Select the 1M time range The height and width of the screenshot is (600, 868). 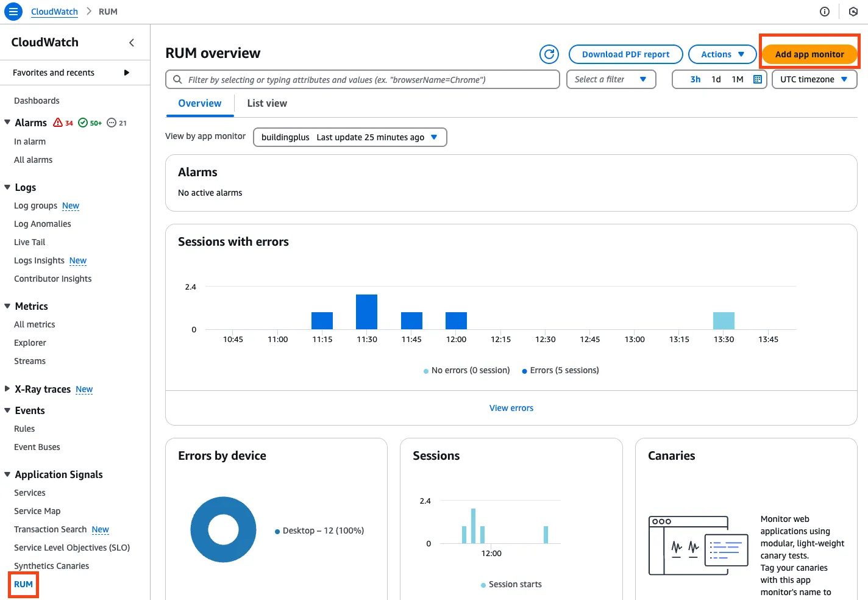click(738, 79)
